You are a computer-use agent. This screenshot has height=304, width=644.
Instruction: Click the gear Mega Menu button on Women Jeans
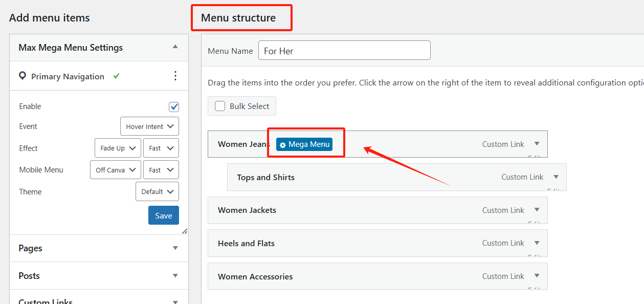[304, 144]
